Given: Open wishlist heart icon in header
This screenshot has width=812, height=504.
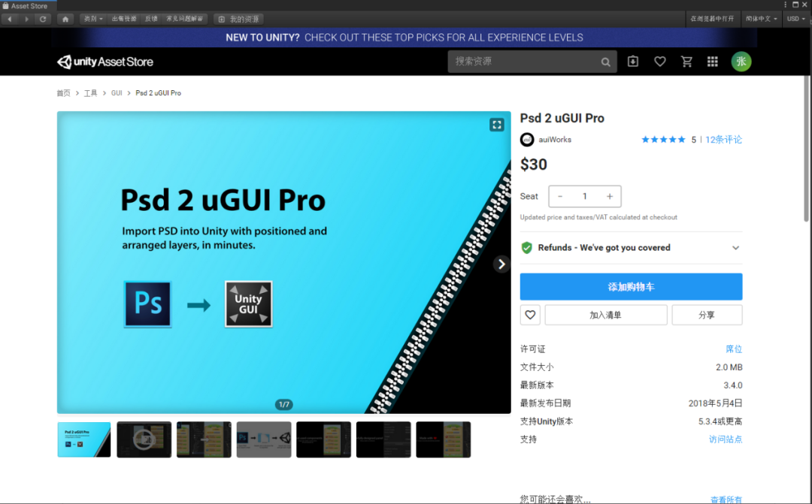Looking at the screenshot, I should tap(660, 62).
